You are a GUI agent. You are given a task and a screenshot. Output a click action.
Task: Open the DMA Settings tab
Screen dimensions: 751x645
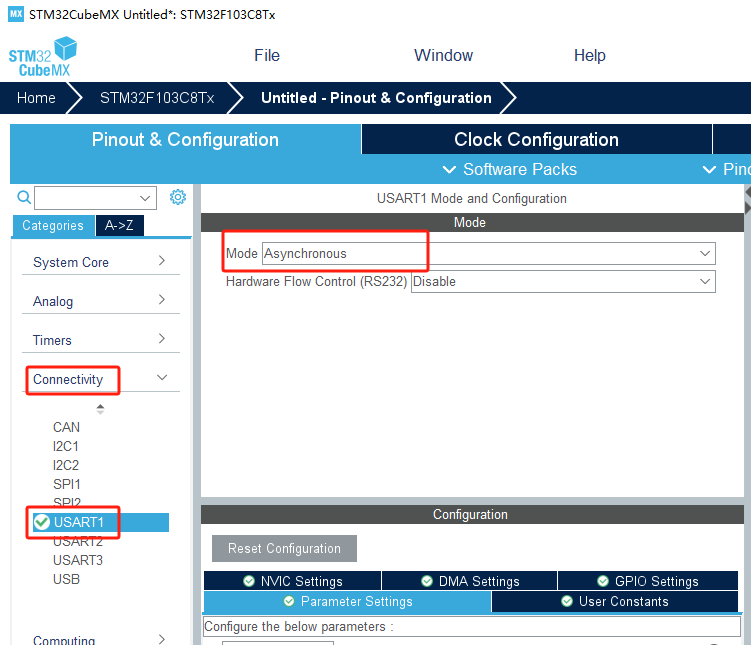tap(470, 581)
